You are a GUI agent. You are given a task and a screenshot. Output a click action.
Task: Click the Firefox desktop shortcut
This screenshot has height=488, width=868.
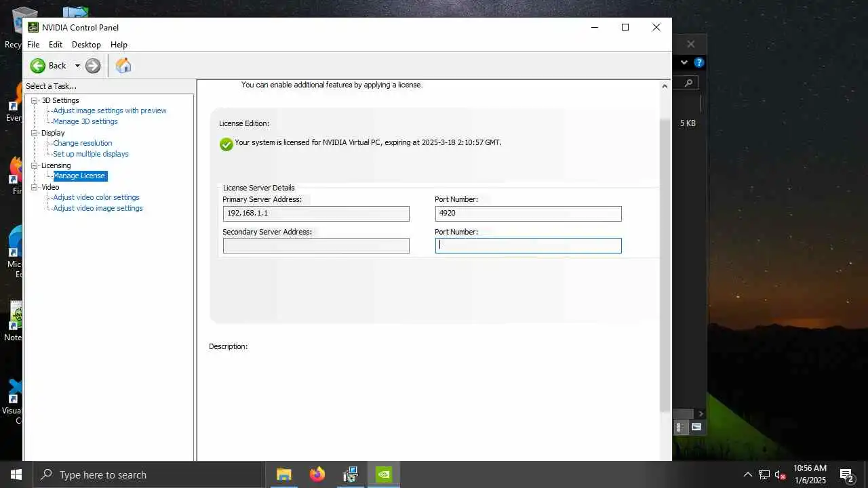(15, 176)
